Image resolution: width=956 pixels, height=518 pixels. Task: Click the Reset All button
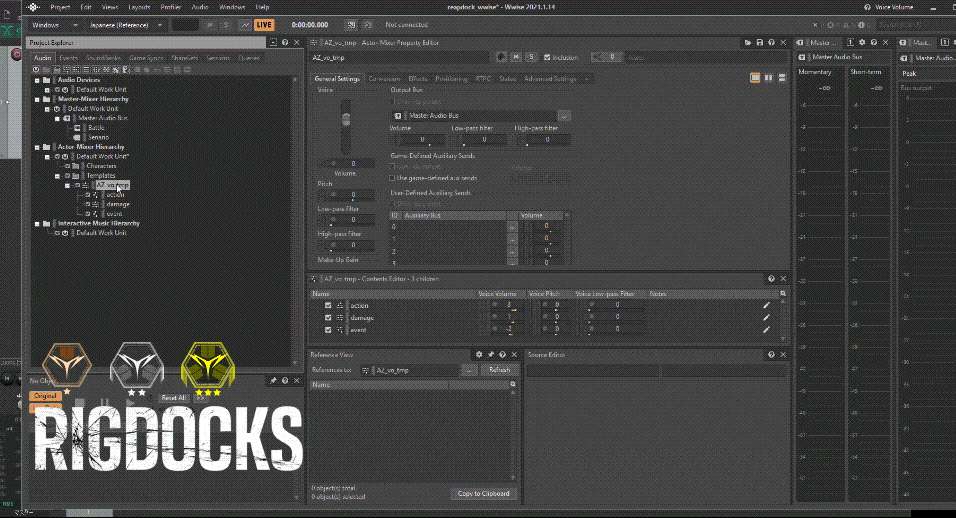click(173, 398)
